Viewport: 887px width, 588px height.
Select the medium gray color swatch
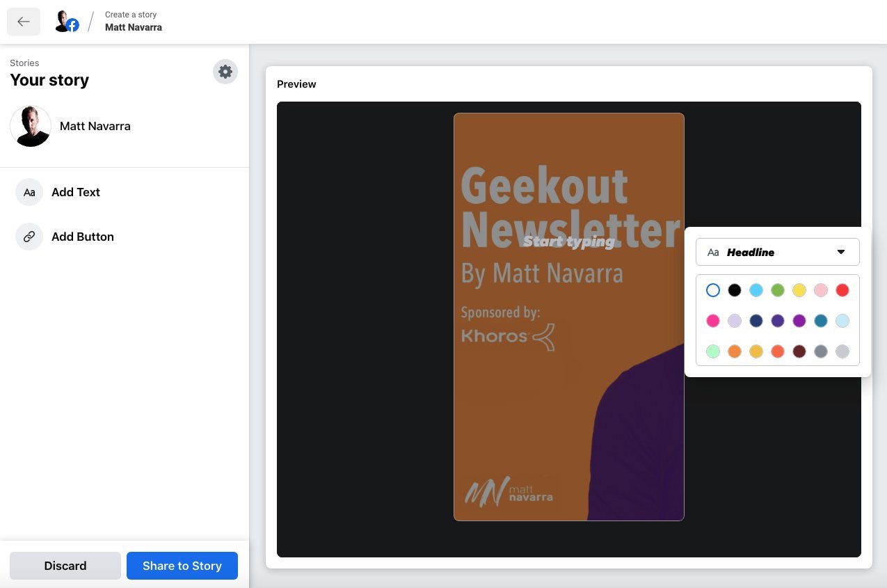click(821, 351)
